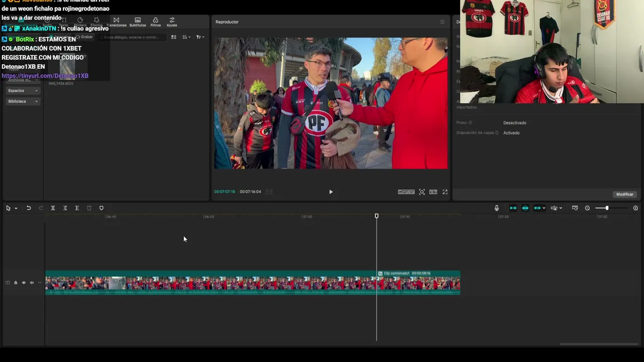Toggle timeline auto snapping
The width and height of the screenshot is (644, 362).
525,208
